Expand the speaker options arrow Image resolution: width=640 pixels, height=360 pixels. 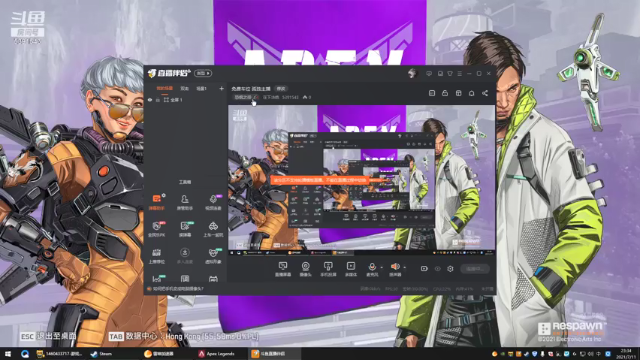(404, 268)
